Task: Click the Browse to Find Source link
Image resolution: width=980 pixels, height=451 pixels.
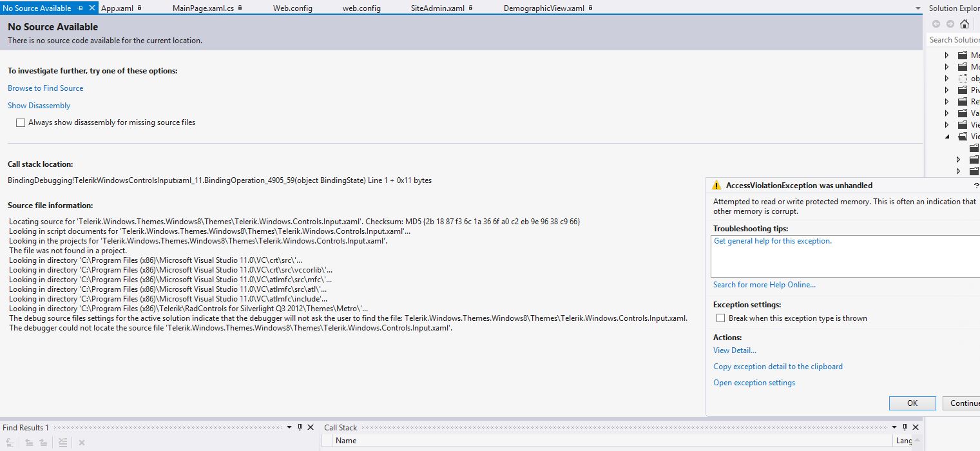Action: [x=46, y=88]
